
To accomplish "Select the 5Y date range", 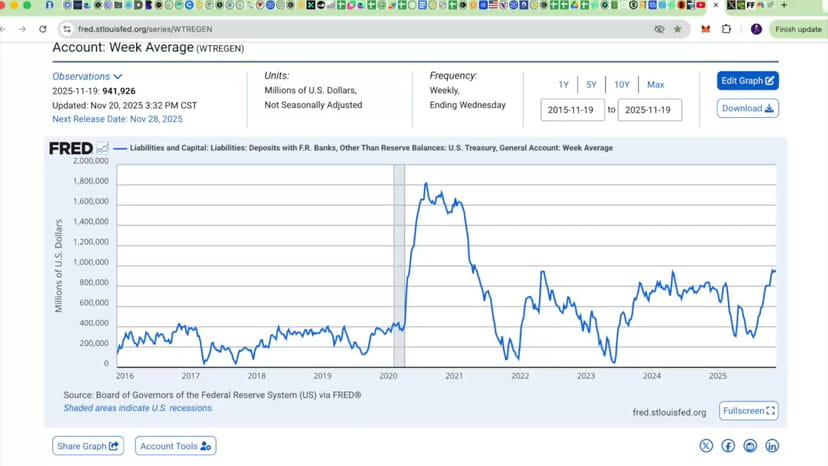I will [x=591, y=85].
